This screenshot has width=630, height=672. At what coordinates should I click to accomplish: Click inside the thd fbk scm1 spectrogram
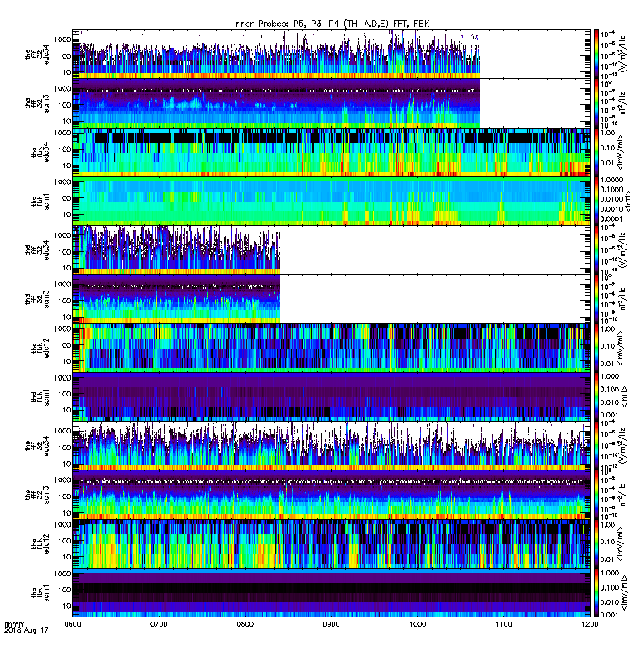click(331, 396)
